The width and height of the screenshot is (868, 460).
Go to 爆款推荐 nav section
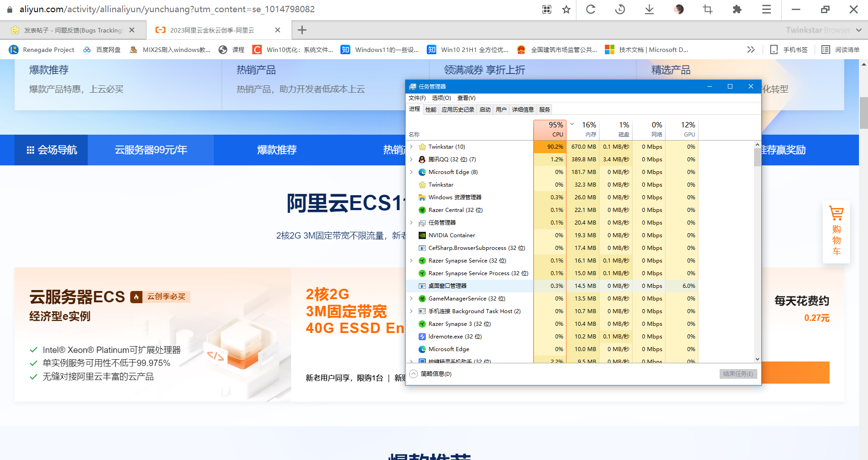[277, 150]
